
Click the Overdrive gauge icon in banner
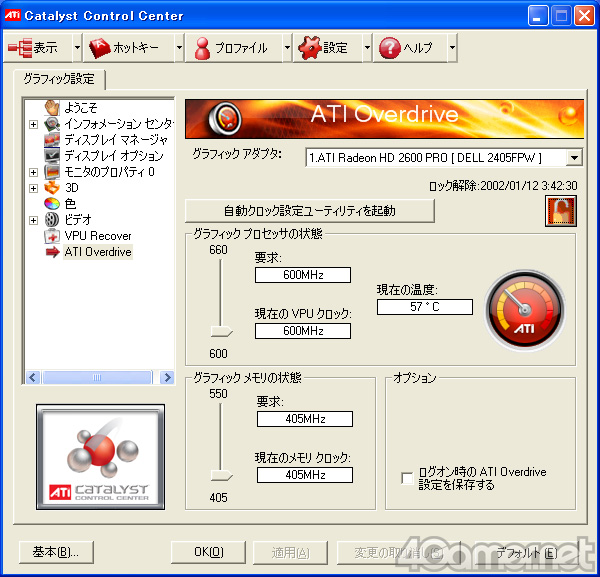pyautogui.click(x=225, y=119)
